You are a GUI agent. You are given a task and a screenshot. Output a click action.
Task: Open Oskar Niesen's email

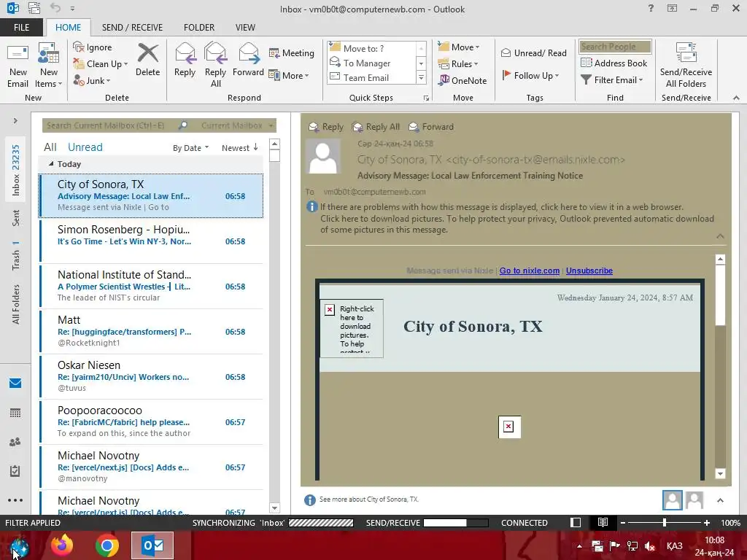pos(152,376)
